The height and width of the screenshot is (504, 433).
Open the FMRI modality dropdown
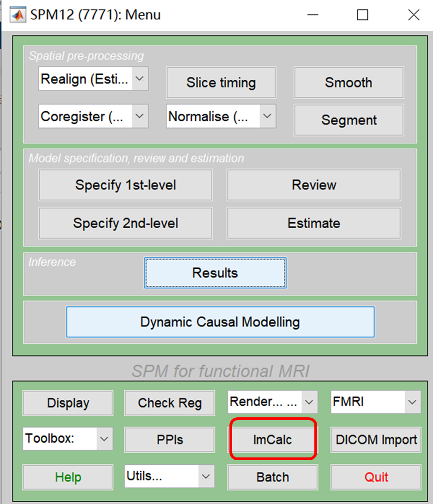coord(376,402)
